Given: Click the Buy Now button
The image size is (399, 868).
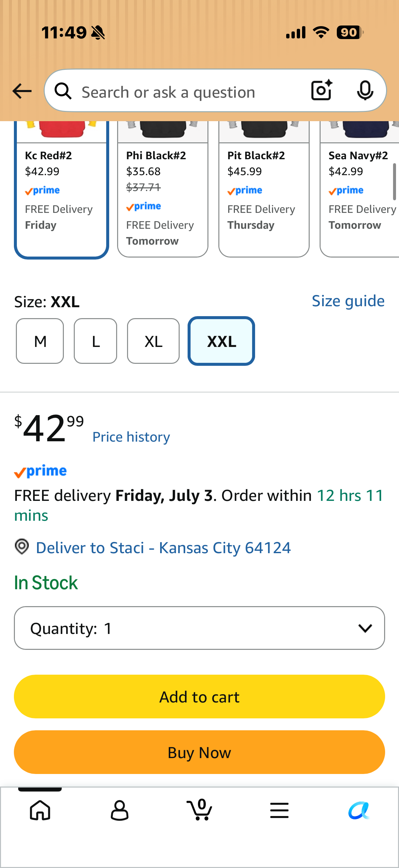Looking at the screenshot, I should pos(199,752).
